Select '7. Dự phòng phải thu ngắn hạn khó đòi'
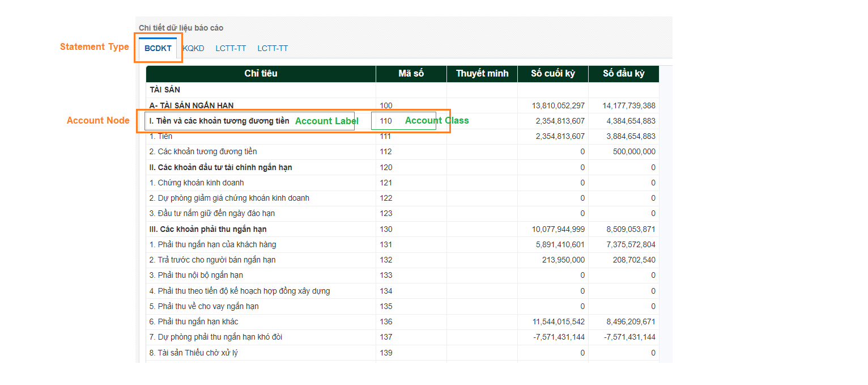868x385 pixels. [x=216, y=337]
